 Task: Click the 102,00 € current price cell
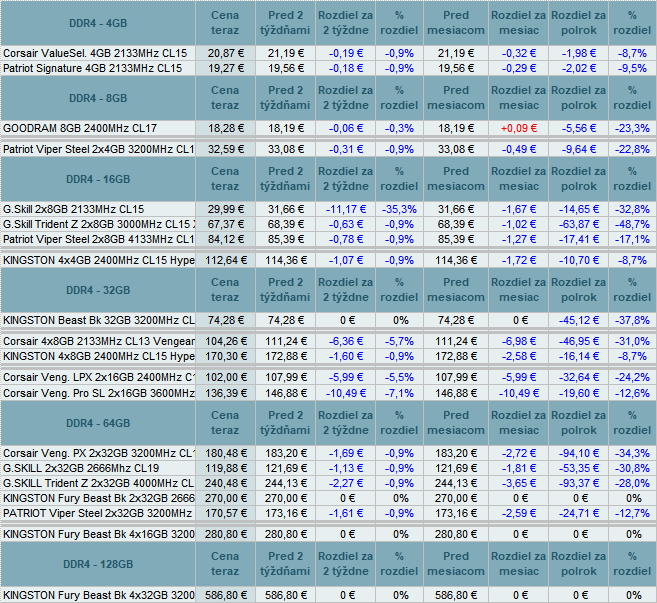(225, 377)
